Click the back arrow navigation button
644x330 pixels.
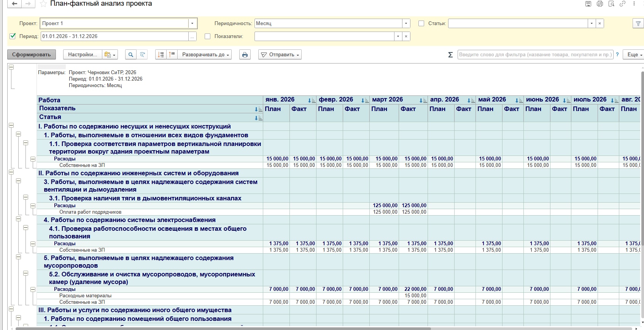tap(14, 4)
